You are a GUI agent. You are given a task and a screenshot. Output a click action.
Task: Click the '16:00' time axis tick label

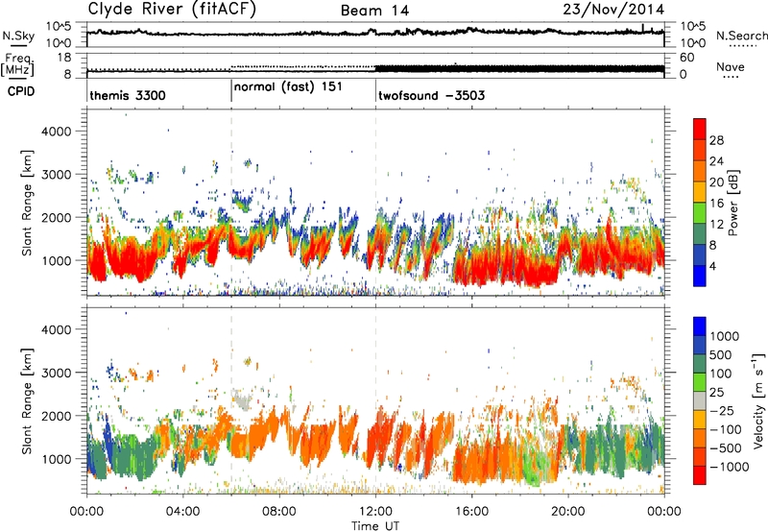tap(471, 512)
